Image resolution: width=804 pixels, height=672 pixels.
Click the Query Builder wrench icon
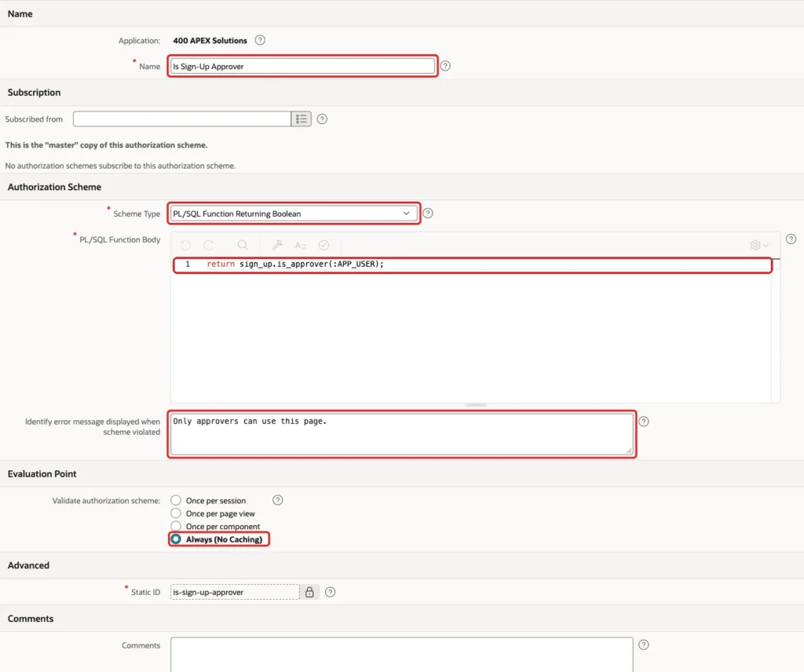(x=277, y=245)
